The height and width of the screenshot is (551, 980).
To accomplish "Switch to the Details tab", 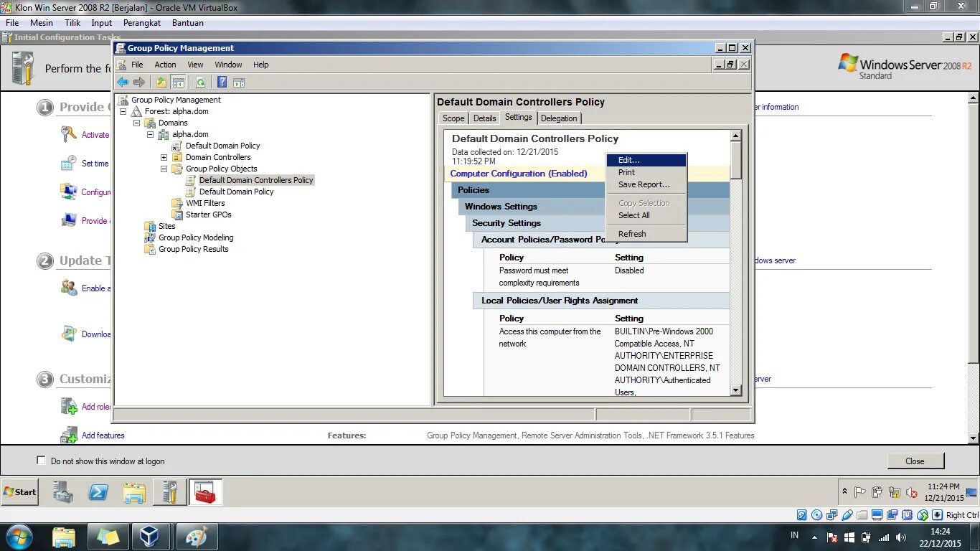I will tap(484, 118).
